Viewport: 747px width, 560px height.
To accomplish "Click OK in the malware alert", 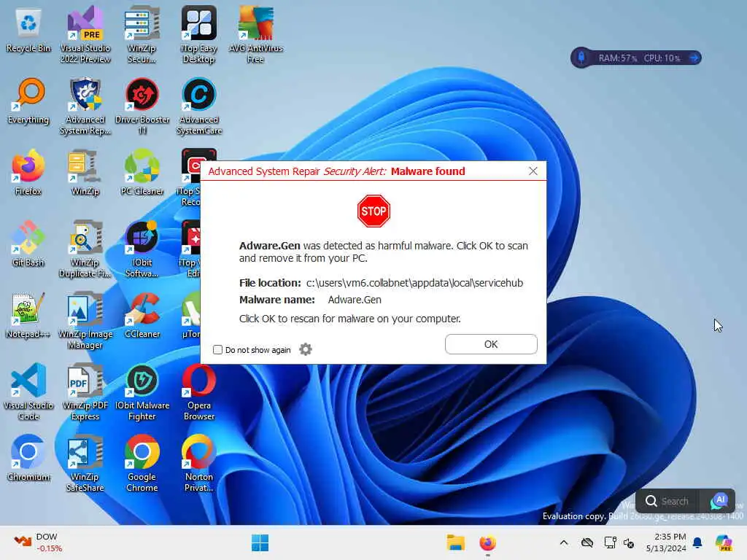I will tap(491, 344).
